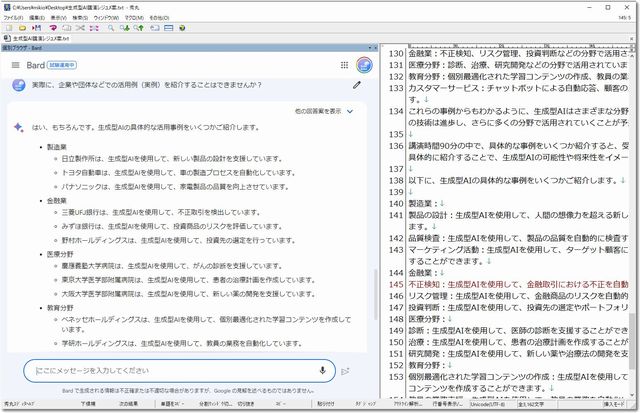The width and height of the screenshot is (640, 413).
Task: Click the save toolbar icon
Action: coord(33,28)
